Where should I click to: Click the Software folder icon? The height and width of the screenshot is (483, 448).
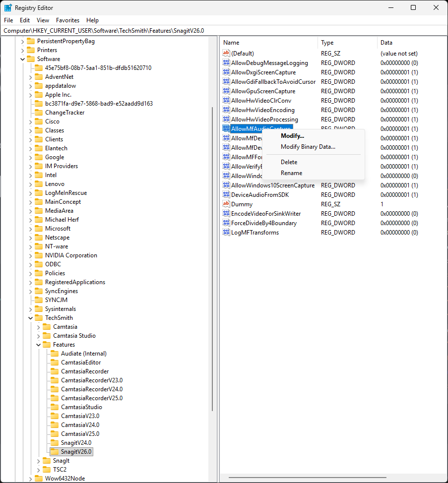point(31,59)
